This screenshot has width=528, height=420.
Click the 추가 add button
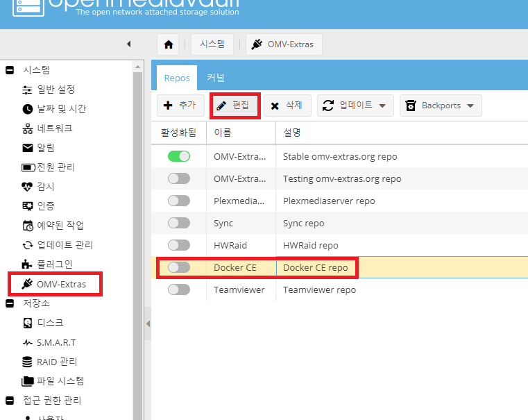180,106
